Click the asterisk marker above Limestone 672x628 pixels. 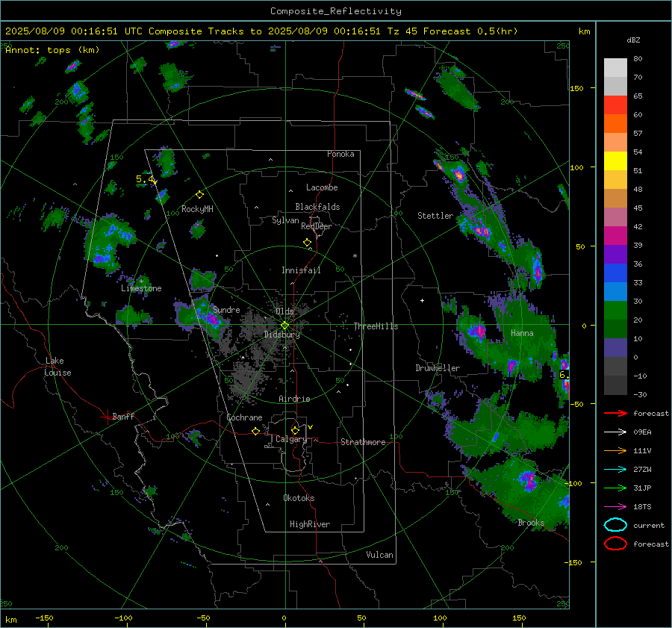click(x=141, y=282)
